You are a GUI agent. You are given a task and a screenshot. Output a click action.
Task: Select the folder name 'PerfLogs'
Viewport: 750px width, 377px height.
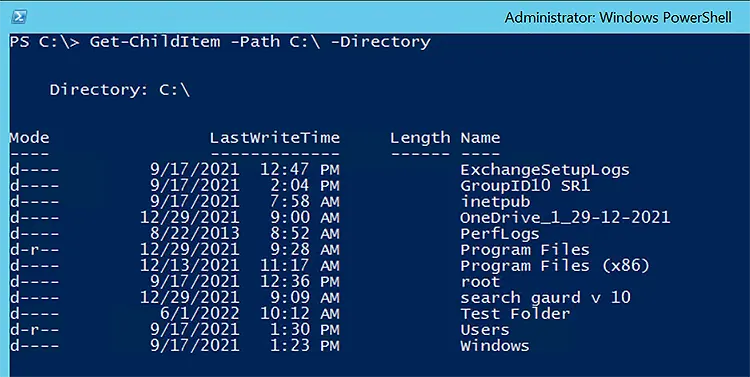point(500,234)
